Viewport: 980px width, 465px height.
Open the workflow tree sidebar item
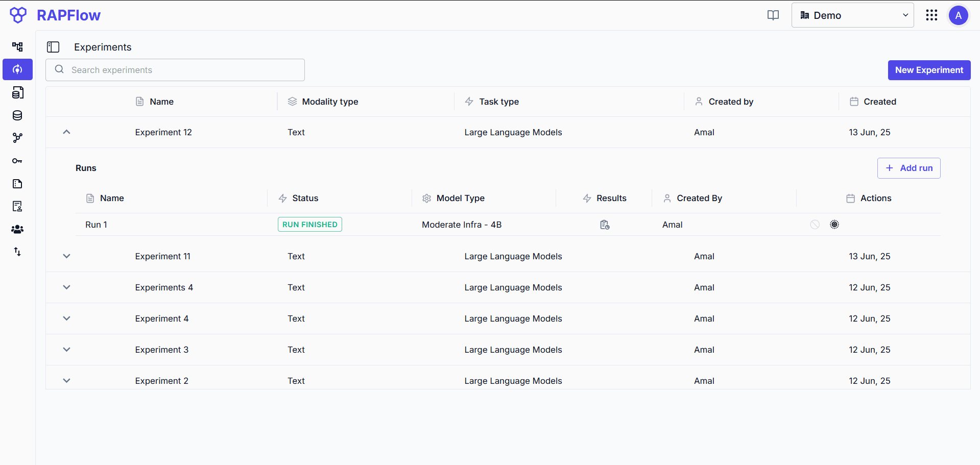pos(17,47)
